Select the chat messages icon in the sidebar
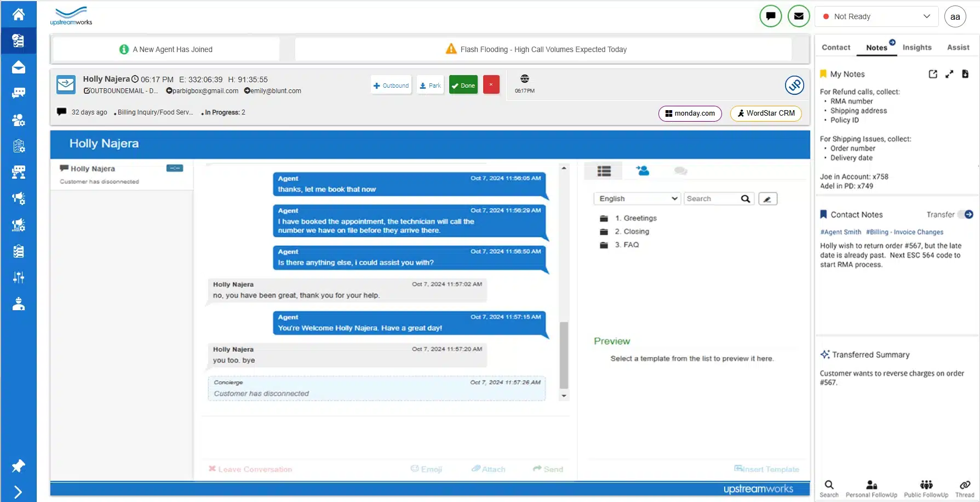This screenshot has width=980, height=502. pyautogui.click(x=18, y=93)
